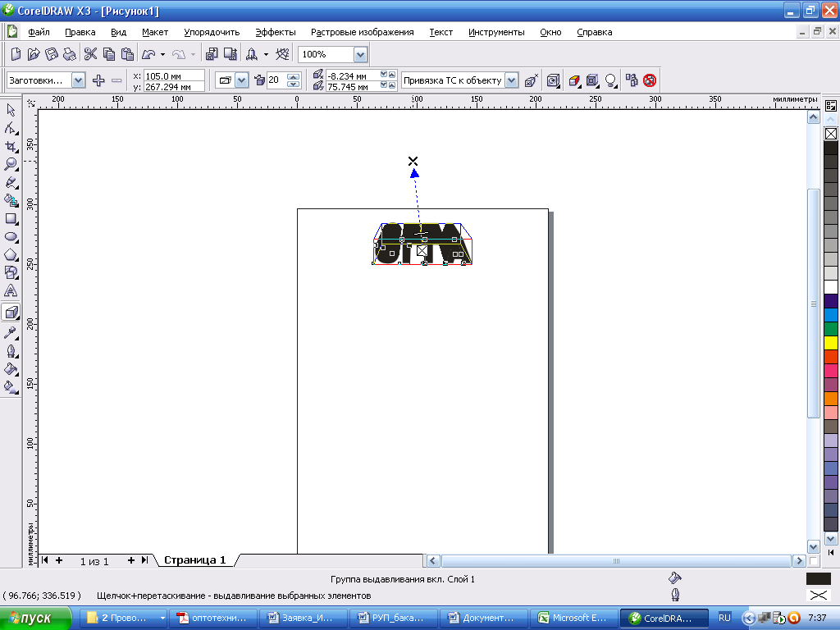840x630 pixels.
Task: Open the Вид menu
Action: pos(118,32)
